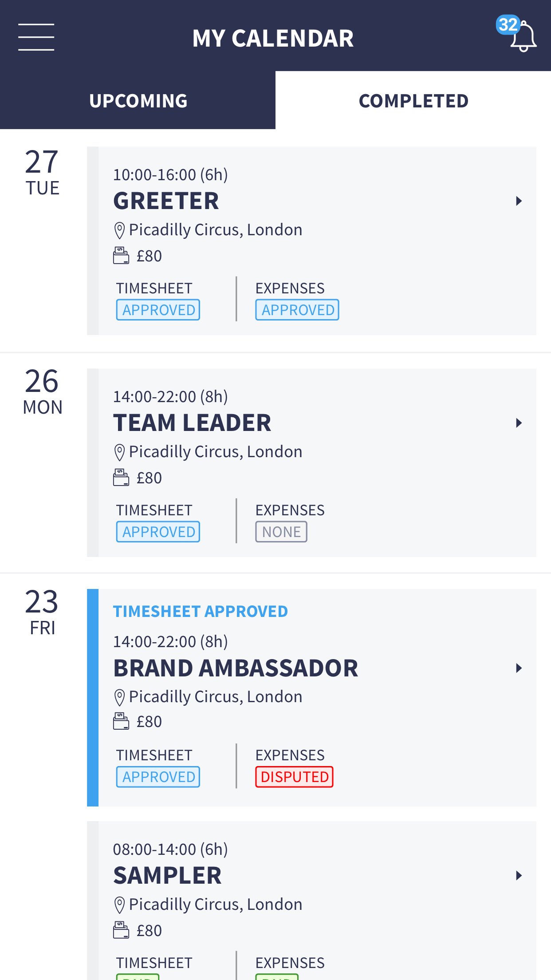Expand the Brand Ambassador shift arrow
This screenshot has height=980, width=551.
tap(519, 668)
